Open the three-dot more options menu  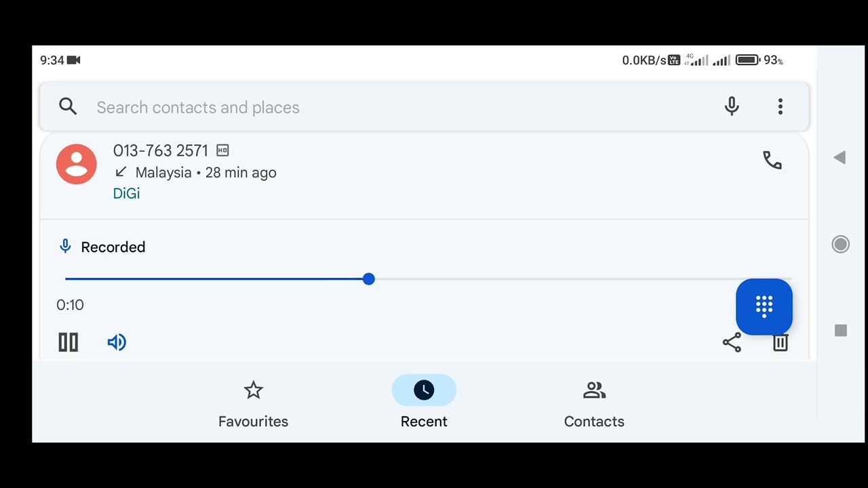[x=781, y=106]
